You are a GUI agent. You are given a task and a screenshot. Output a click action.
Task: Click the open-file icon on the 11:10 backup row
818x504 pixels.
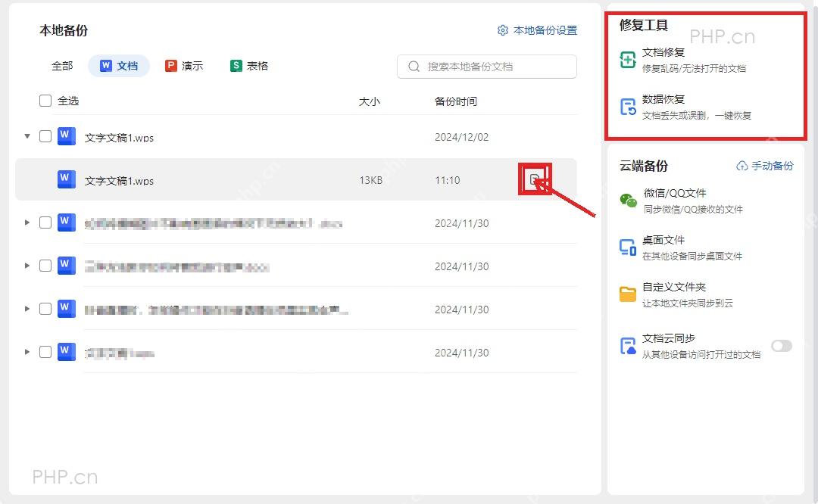pos(534,180)
